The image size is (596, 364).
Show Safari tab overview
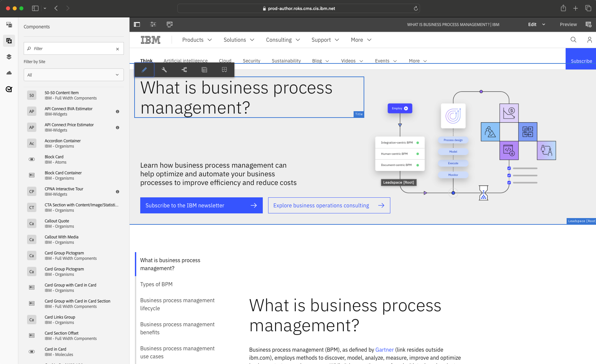pos(588,8)
